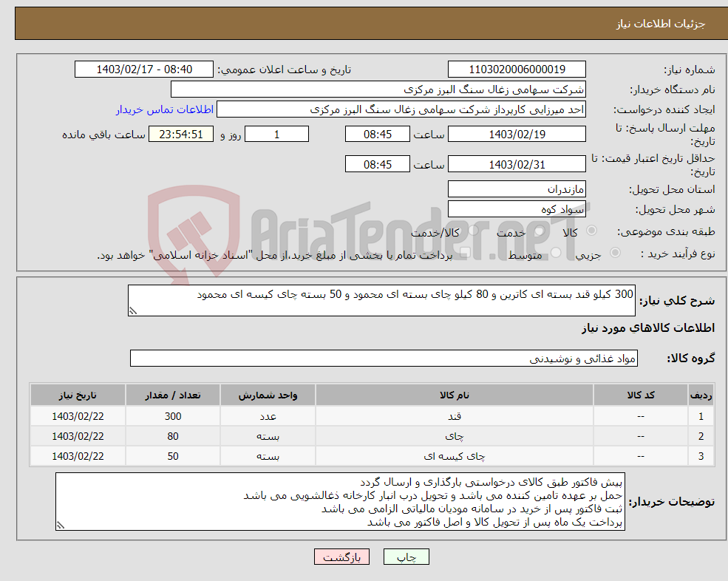Click the شهر محل تحویل field سواد کوه
The width and height of the screenshot is (728, 581).
tap(517, 209)
